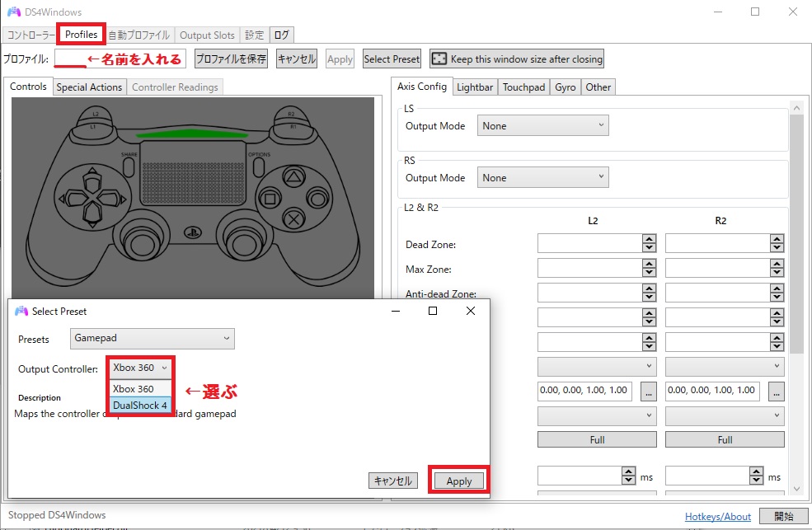Image resolution: width=812 pixels, height=530 pixels.
Task: Click the cross button on the controller image
Action: pyautogui.click(x=292, y=218)
